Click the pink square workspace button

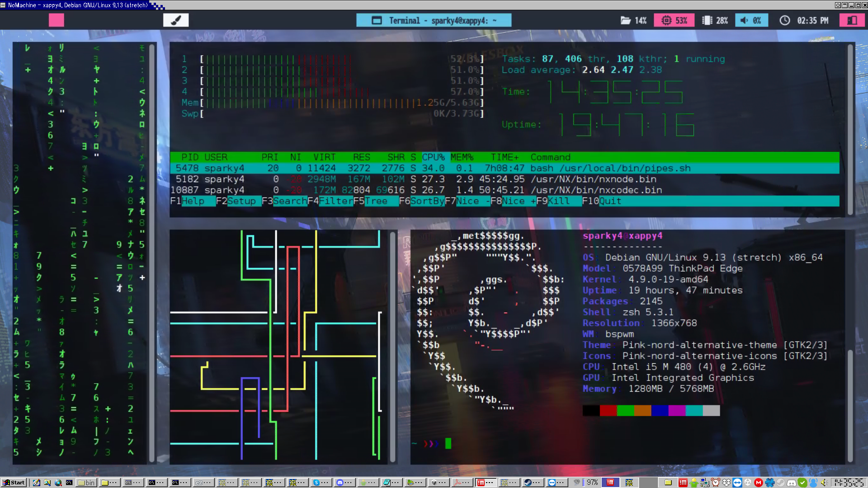[57, 20]
